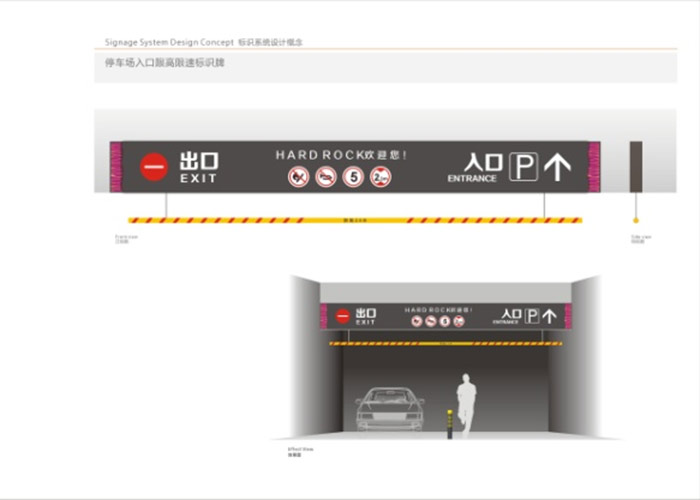Image resolution: width=700 pixels, height=500 pixels.
Task: Click the "Signage System Design Concept" header text
Action: tap(169, 42)
